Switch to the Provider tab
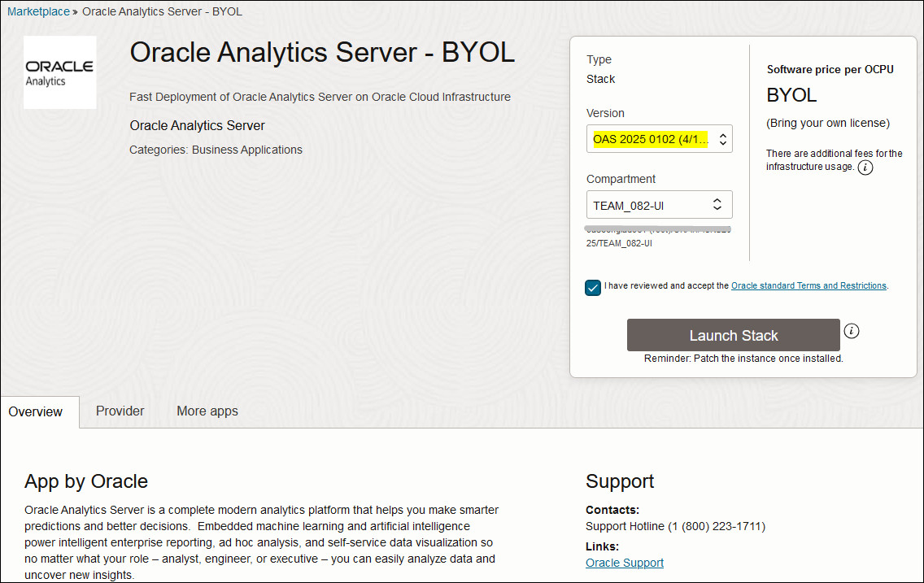Image resolution: width=924 pixels, height=583 pixels. (x=120, y=411)
